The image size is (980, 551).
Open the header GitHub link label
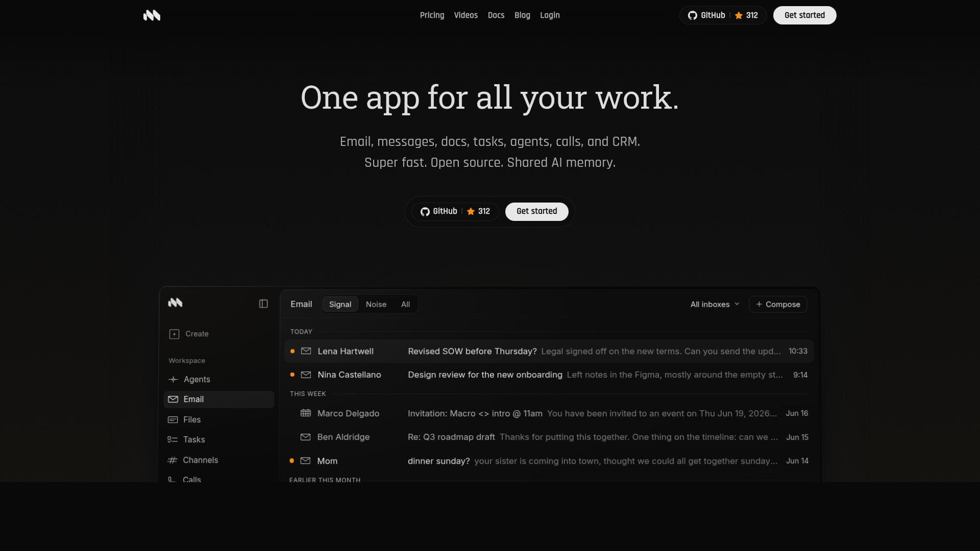pos(713,15)
